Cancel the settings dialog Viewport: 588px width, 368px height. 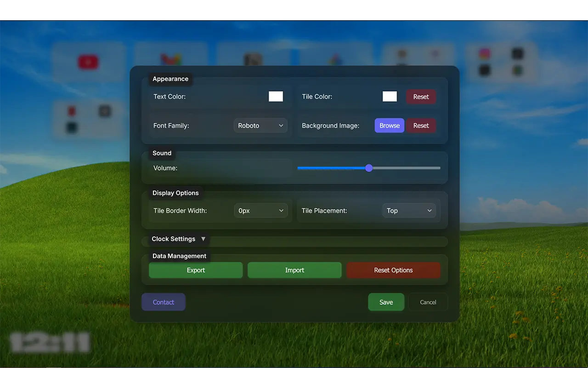[x=428, y=302]
